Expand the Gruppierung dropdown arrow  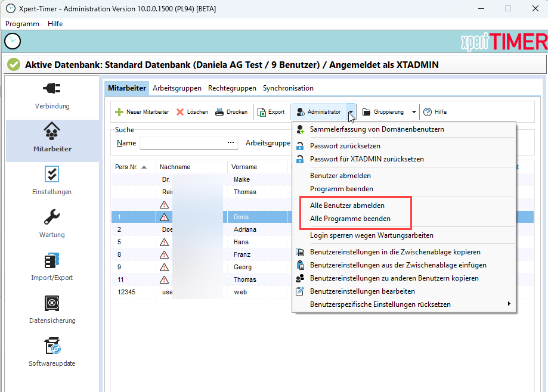[414, 112]
